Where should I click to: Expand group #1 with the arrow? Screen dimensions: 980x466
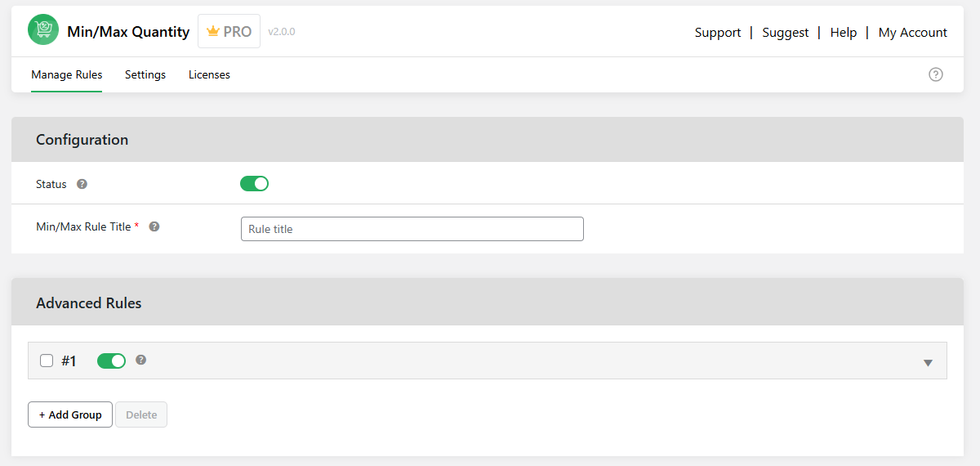point(928,362)
